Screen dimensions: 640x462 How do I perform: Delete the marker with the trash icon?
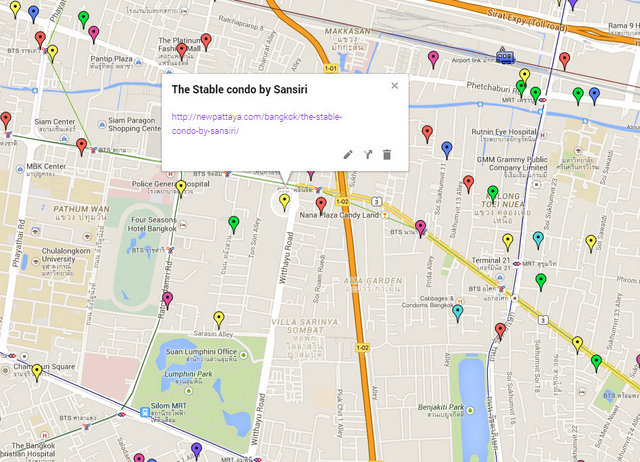[387, 155]
